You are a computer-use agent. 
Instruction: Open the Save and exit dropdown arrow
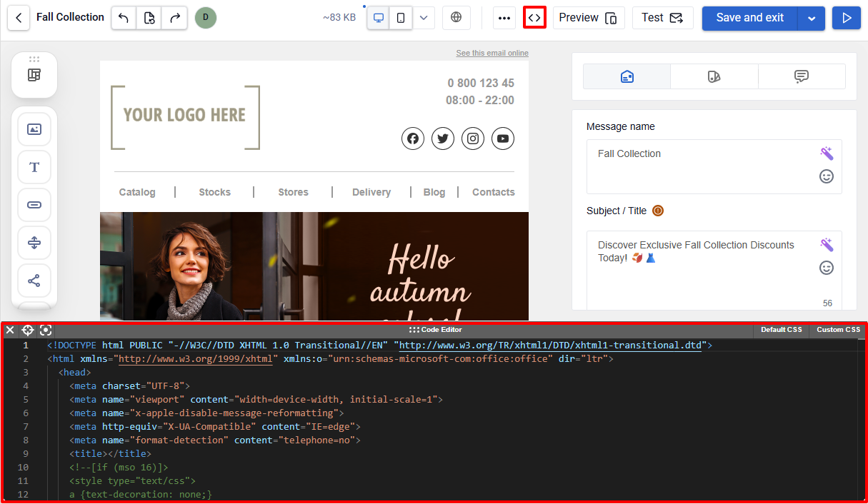click(812, 19)
